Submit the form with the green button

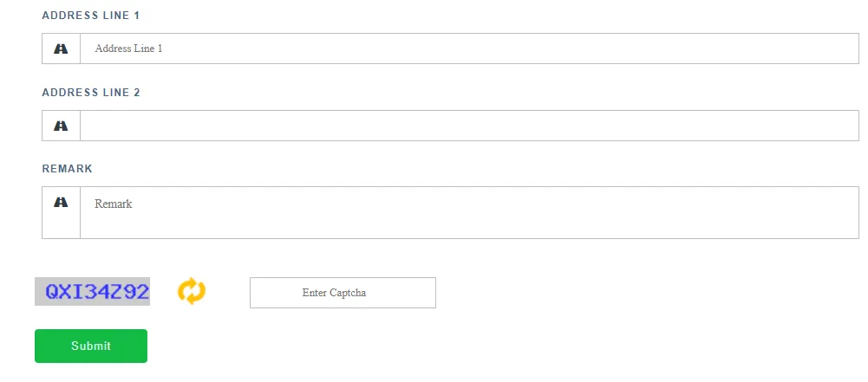pos(91,346)
